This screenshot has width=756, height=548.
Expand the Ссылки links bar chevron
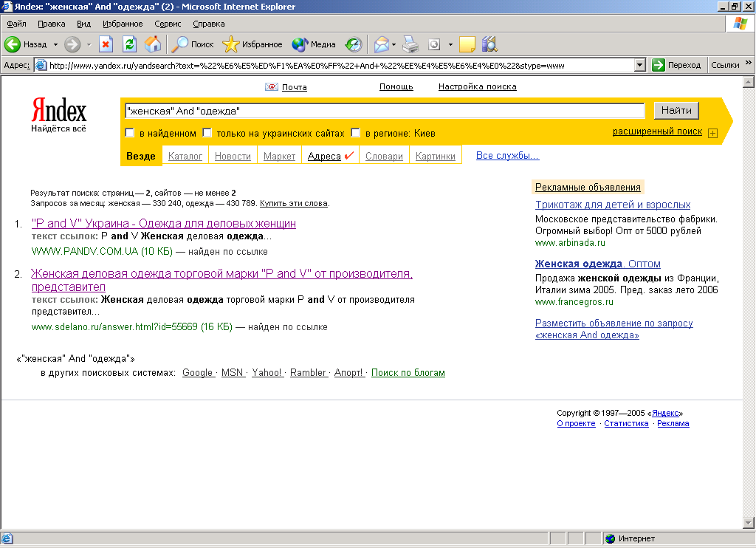pyautogui.click(x=749, y=63)
